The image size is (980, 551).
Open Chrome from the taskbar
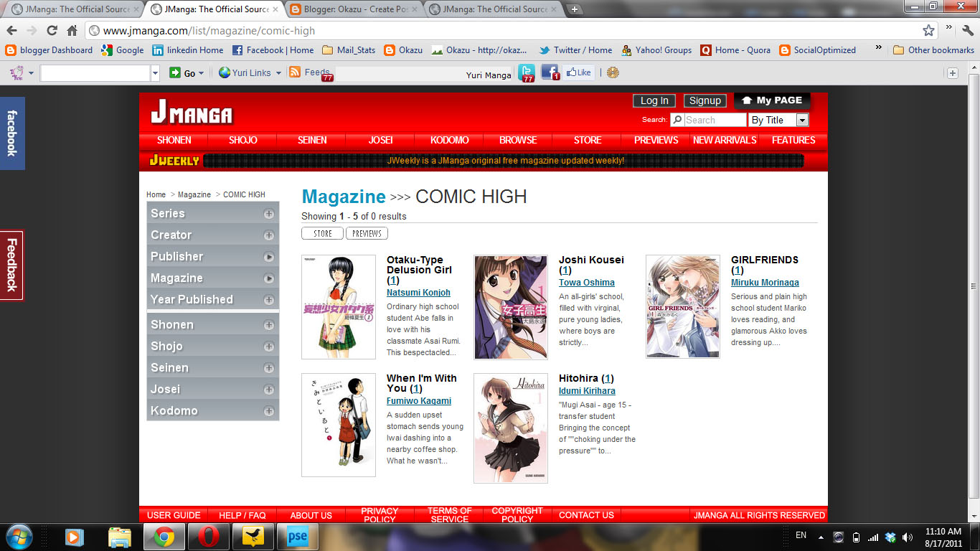(x=164, y=537)
